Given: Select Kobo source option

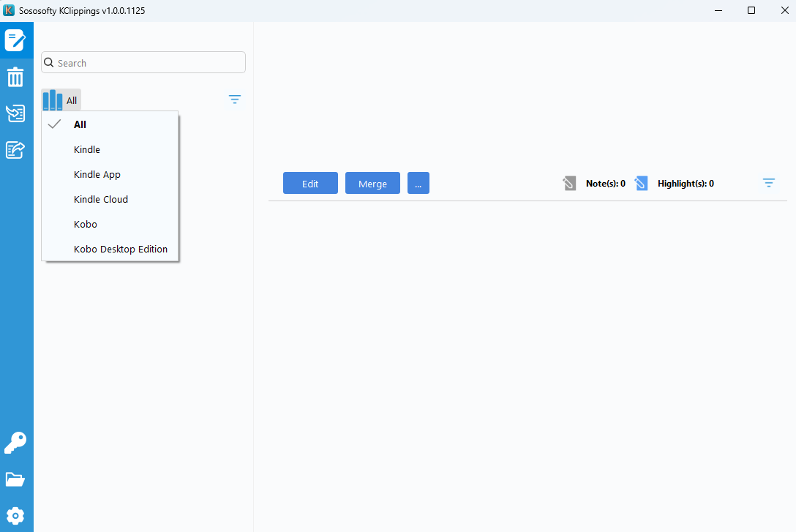Looking at the screenshot, I should click(110, 224).
